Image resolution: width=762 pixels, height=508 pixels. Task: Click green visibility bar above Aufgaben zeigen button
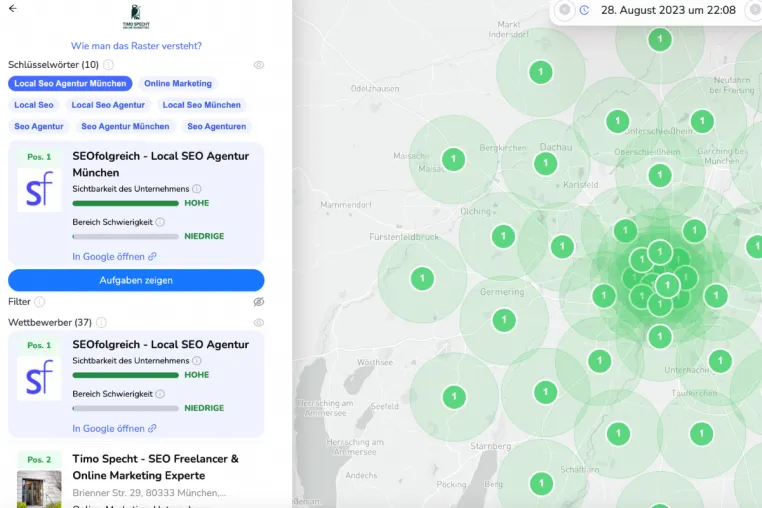pos(125,203)
